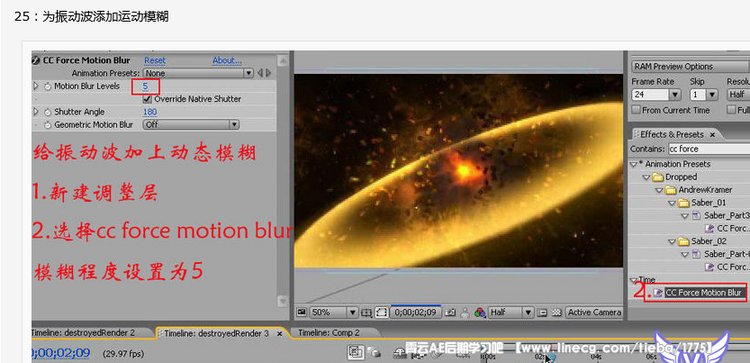Expand Shutter Angle property triangle
Screen dimensions: 750x363
click(x=36, y=112)
